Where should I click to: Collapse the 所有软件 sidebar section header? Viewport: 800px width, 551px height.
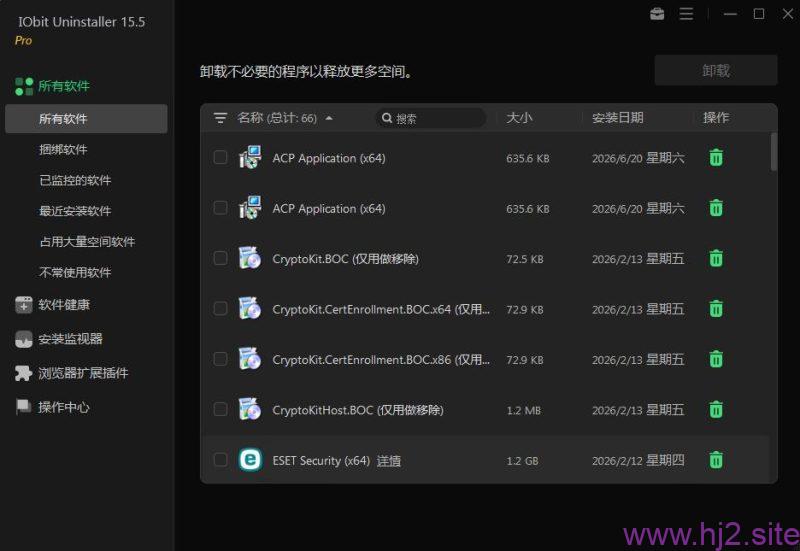click(x=64, y=86)
